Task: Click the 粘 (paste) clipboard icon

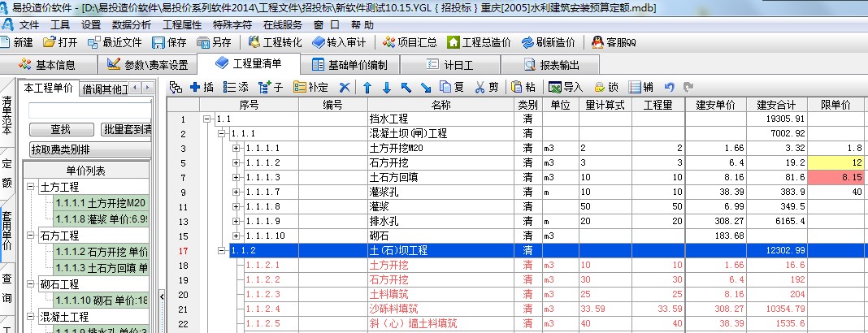Action: point(523,87)
